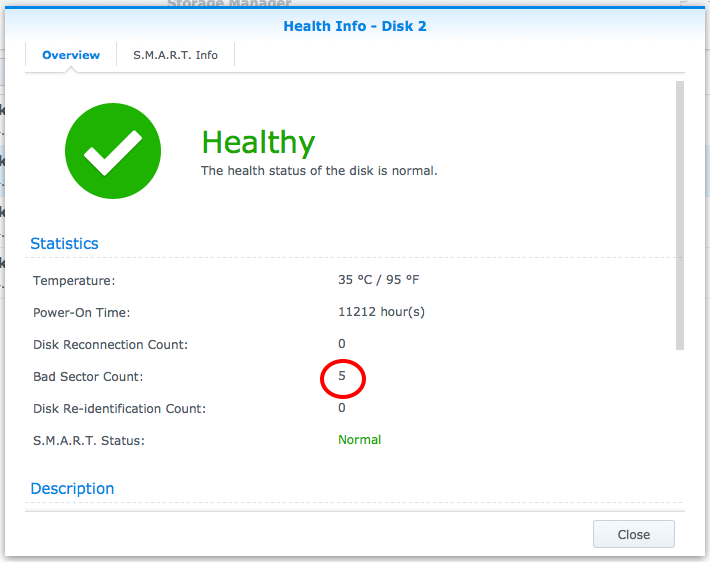Click the green Healthy checkmark icon
The height and width of the screenshot is (562, 710).
pos(113,151)
